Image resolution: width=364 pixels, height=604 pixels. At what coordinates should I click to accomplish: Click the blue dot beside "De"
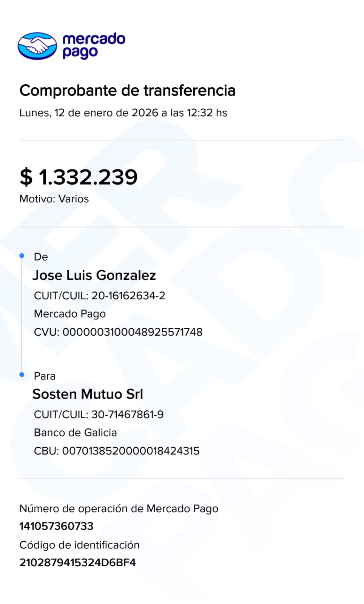22,256
